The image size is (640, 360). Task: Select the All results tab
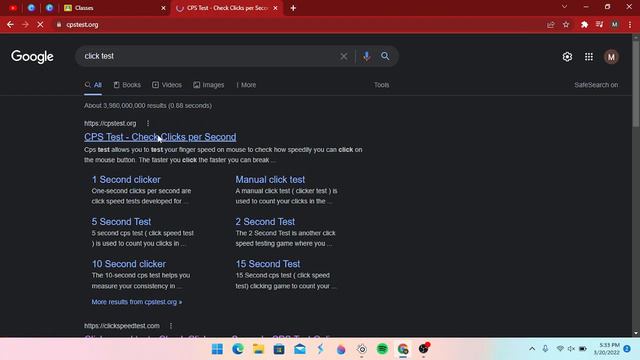coord(93,85)
